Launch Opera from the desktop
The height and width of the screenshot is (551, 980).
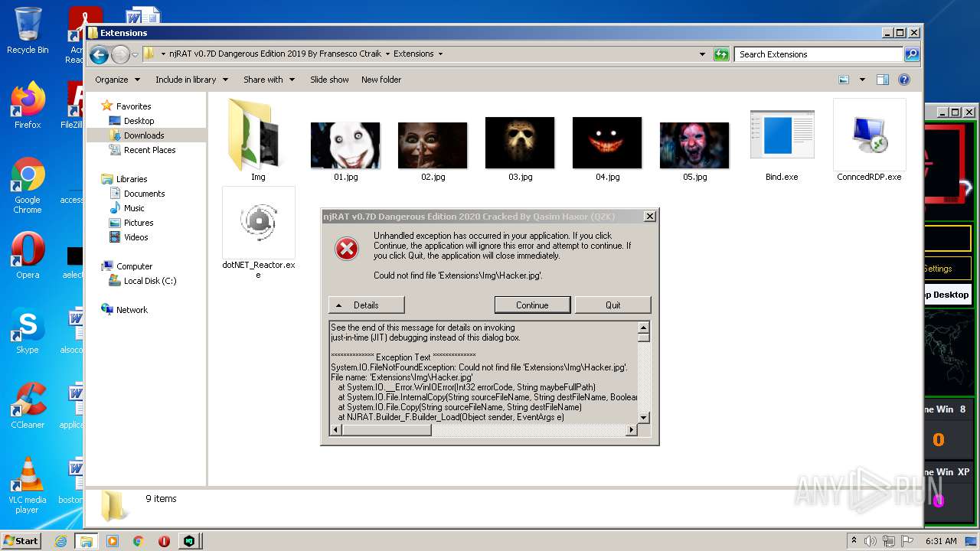(28, 256)
